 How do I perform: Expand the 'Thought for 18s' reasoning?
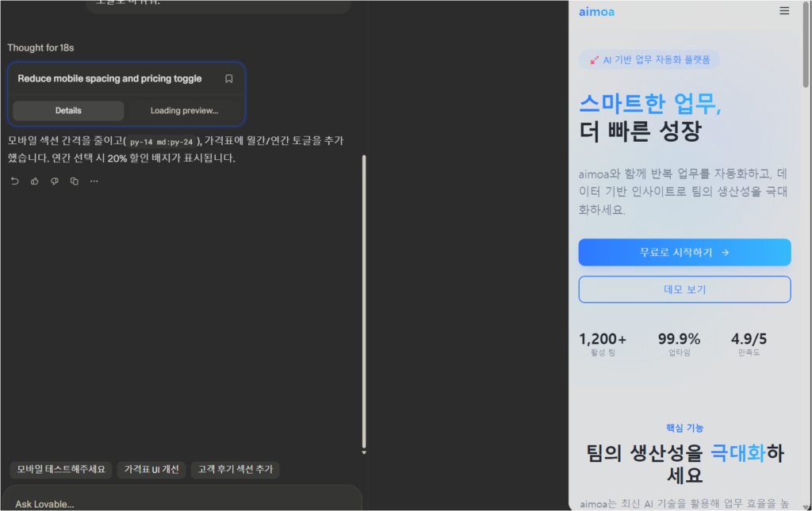tap(40, 48)
